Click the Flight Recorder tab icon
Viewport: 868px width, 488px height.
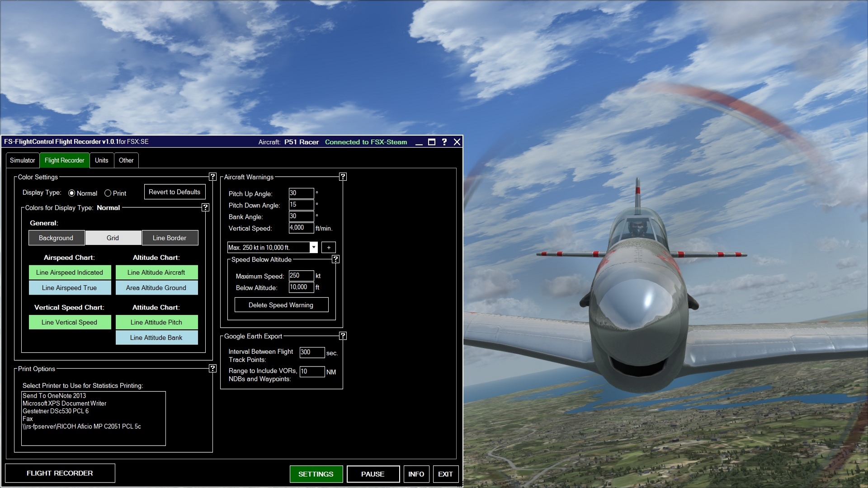coord(64,160)
